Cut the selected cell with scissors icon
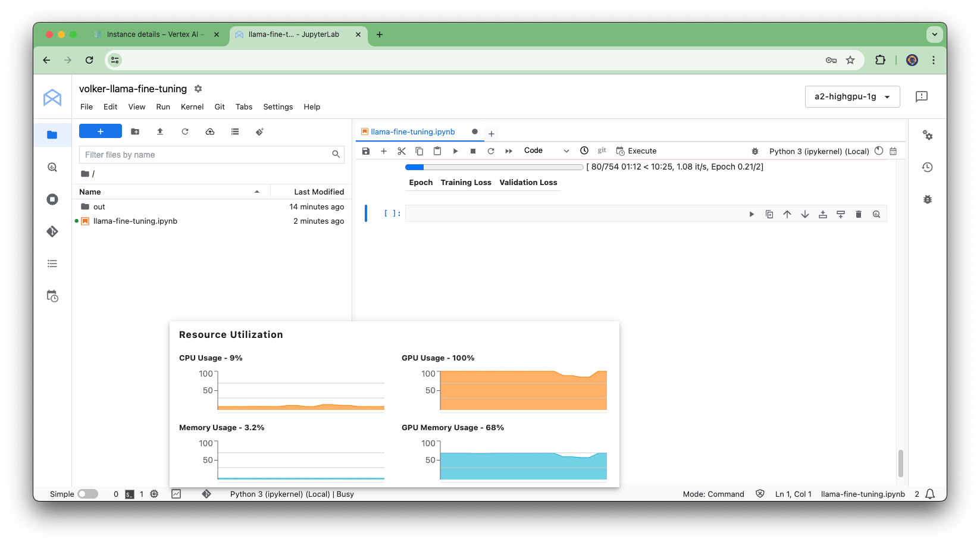The image size is (980, 545). (x=402, y=151)
